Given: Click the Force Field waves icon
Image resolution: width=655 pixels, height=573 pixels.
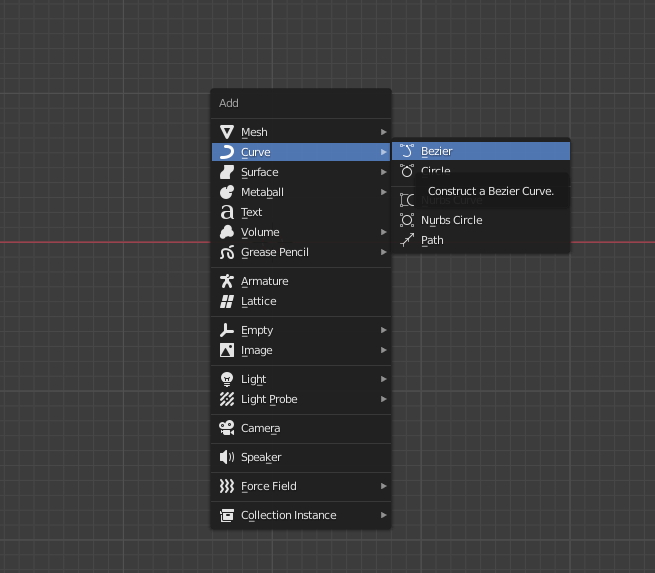Looking at the screenshot, I should (227, 486).
